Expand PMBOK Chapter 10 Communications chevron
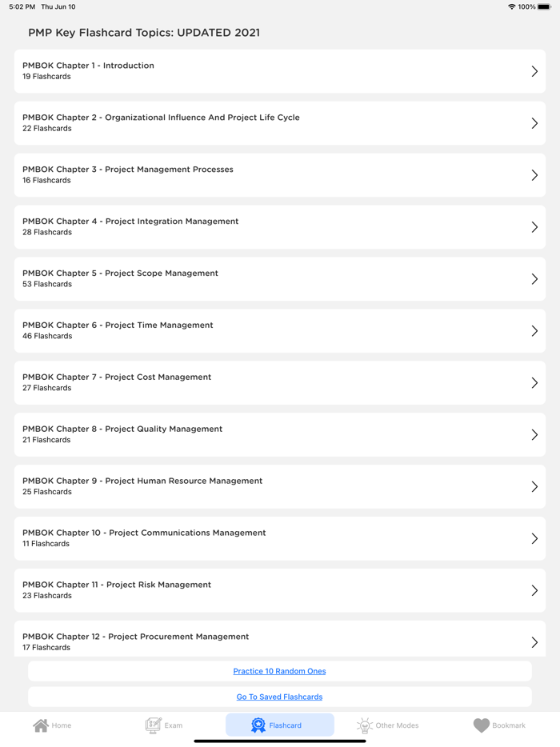 click(x=534, y=538)
